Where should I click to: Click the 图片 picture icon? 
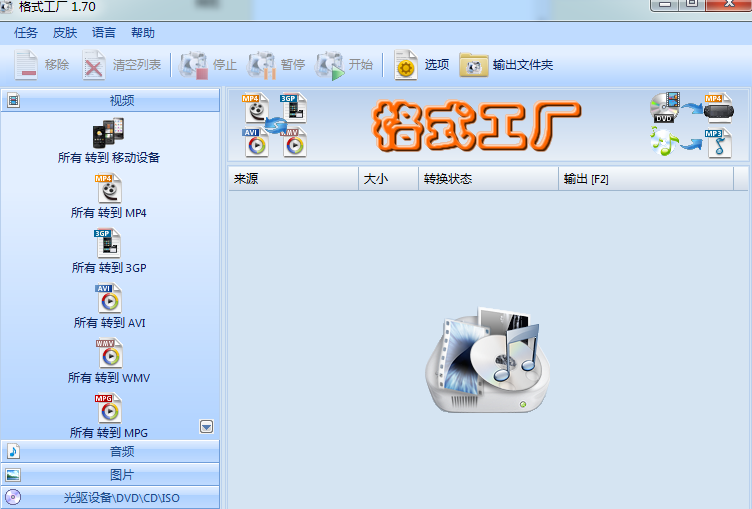click(x=13, y=475)
